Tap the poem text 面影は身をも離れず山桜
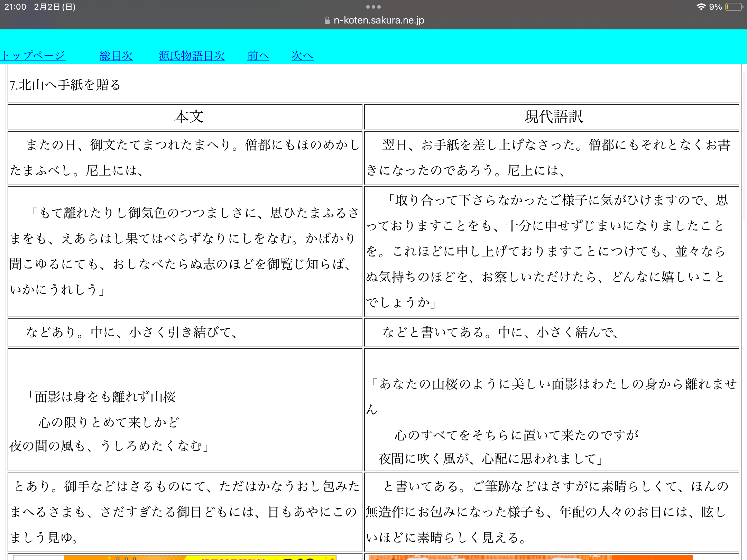The height and width of the screenshot is (560, 747). click(102, 397)
